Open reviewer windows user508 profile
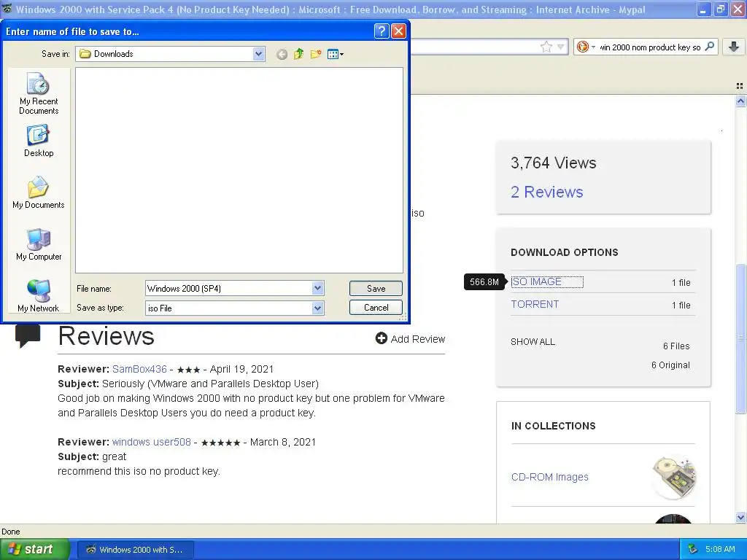 (152, 442)
